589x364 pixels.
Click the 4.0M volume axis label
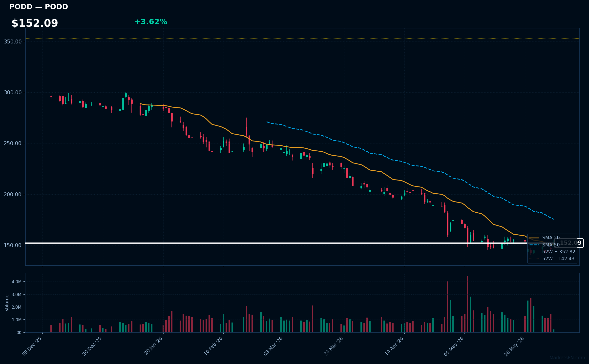pyautogui.click(x=17, y=282)
